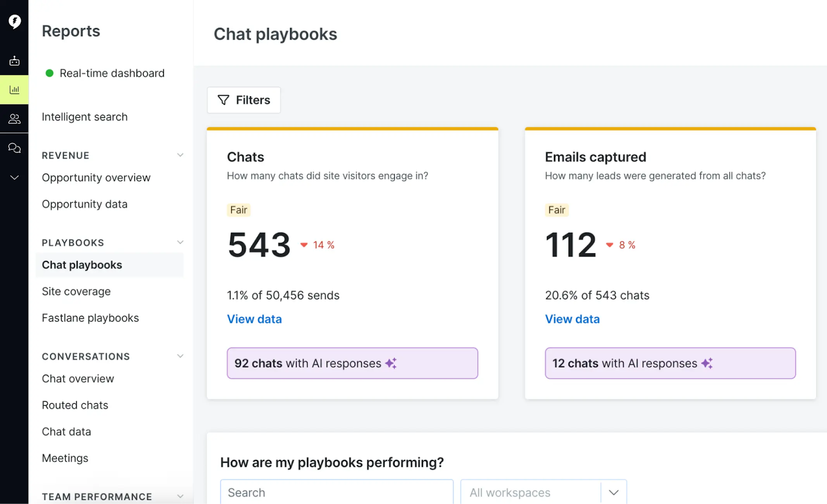
Task: Select Intelligent search
Action: coord(84,117)
